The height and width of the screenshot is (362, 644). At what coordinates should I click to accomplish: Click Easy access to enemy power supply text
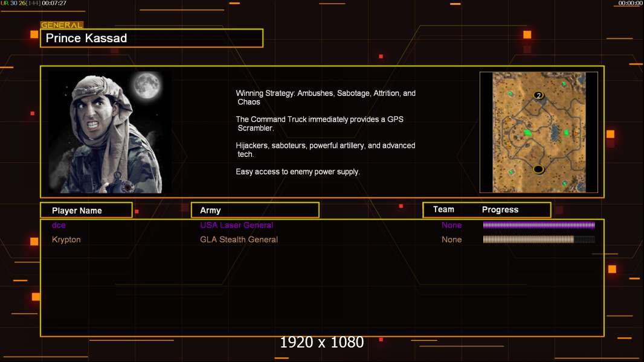tap(298, 172)
